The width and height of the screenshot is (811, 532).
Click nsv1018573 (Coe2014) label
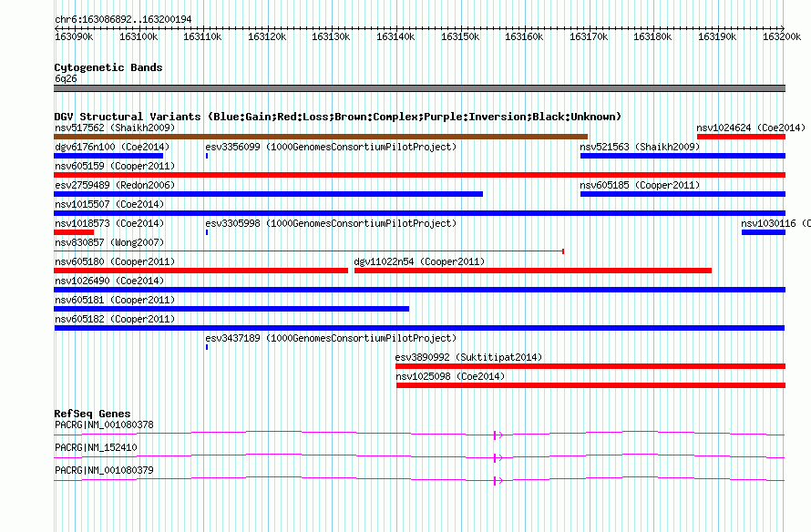coord(109,223)
